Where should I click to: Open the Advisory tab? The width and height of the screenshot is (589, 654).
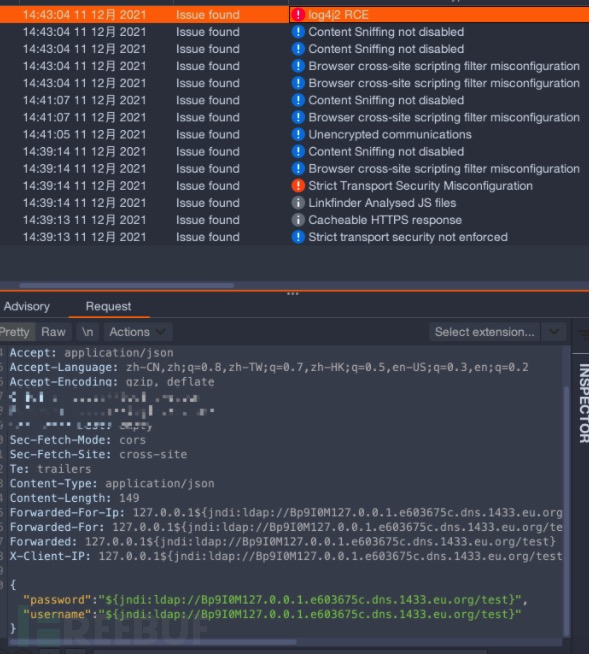(x=27, y=307)
